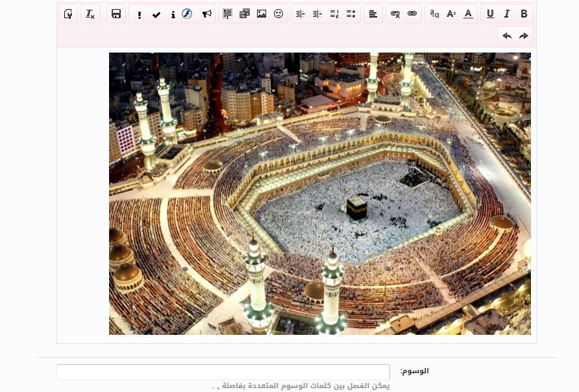The width and height of the screenshot is (579, 392).
Task: Click the source/tools icon in editor toolbar
Action: pyautogui.click(x=68, y=14)
